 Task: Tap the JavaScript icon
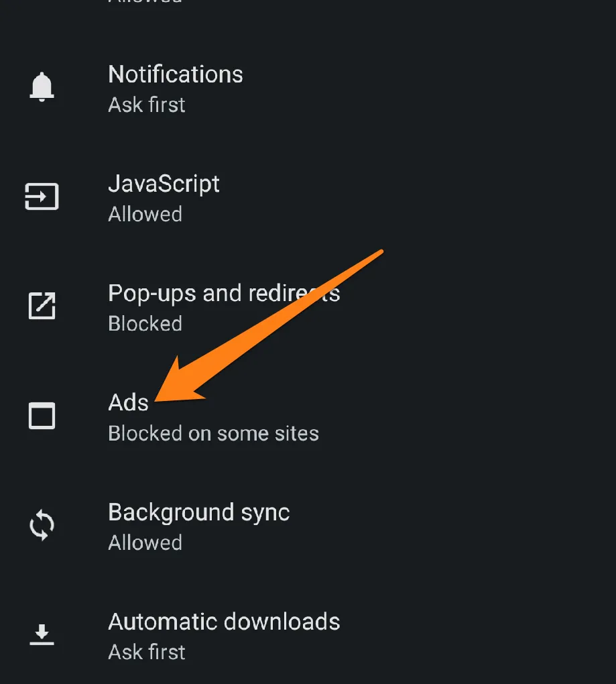pos(42,196)
